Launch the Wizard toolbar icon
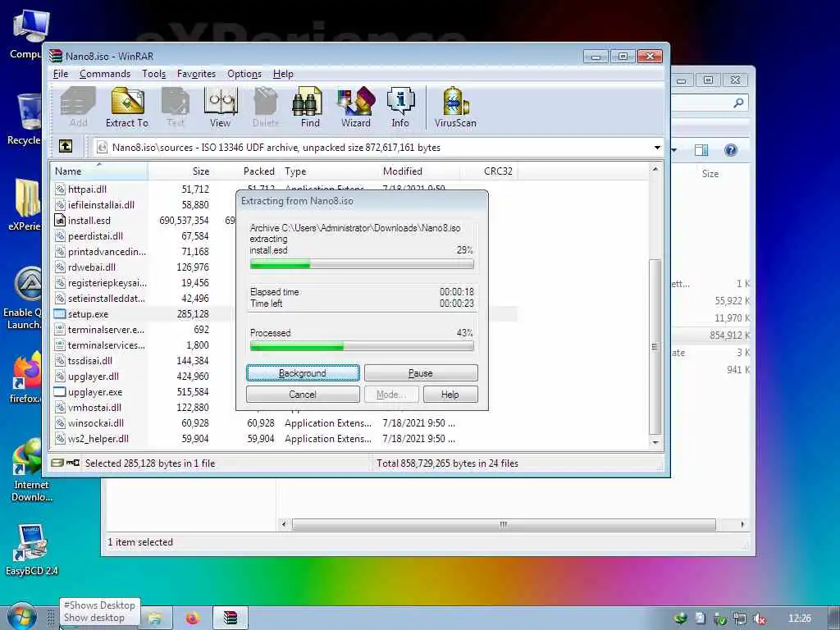Screen dimensions: 840x630 356,107
